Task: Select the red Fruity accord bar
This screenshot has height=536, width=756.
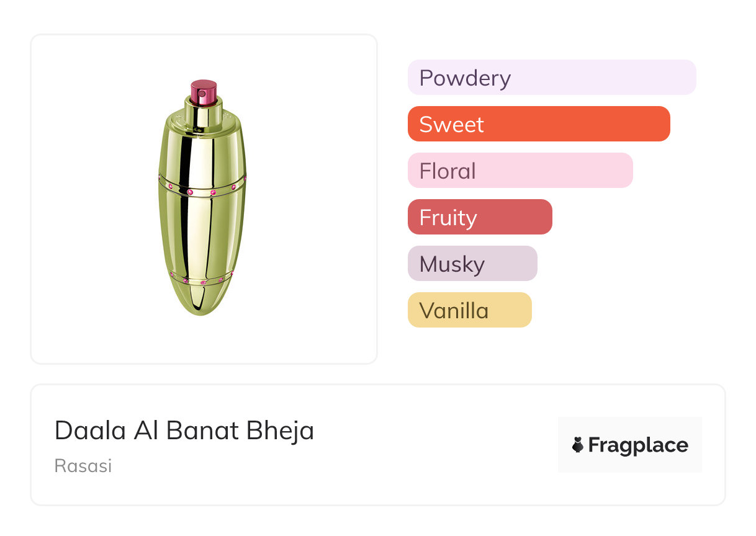Action: tap(480, 217)
